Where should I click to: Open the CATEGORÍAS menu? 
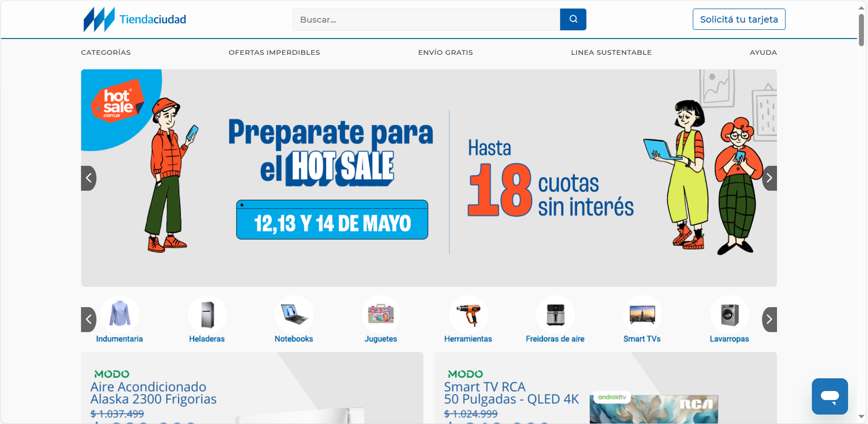(x=106, y=53)
